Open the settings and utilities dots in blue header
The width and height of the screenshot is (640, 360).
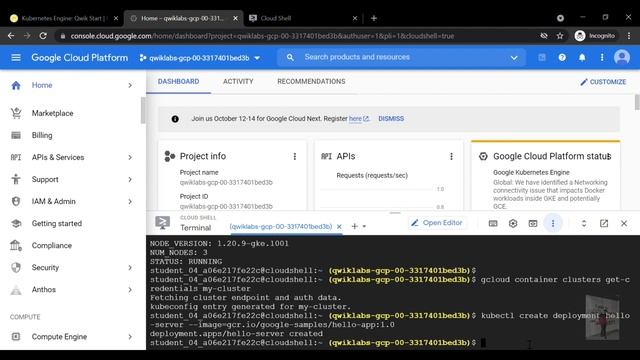pos(602,58)
